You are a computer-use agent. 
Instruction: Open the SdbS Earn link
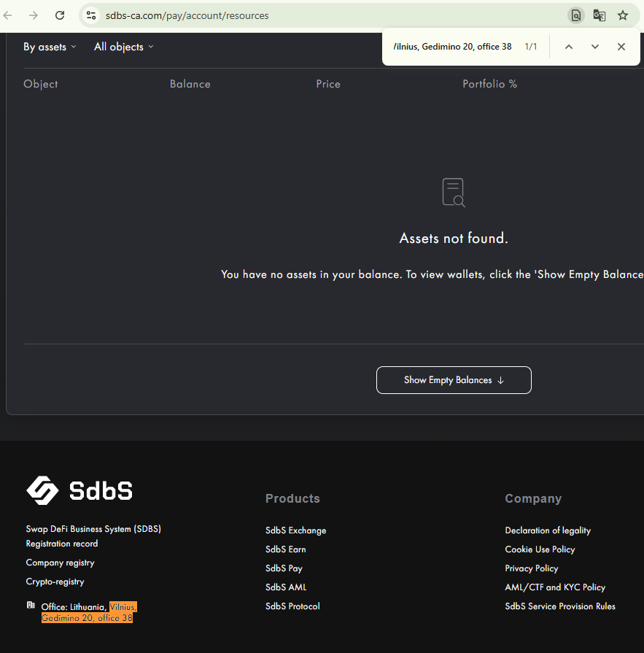click(286, 549)
